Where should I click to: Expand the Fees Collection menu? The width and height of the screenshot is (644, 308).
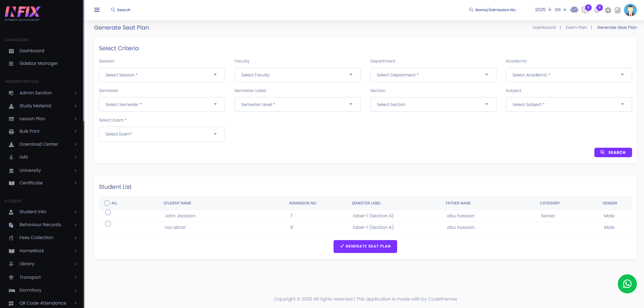(41, 238)
